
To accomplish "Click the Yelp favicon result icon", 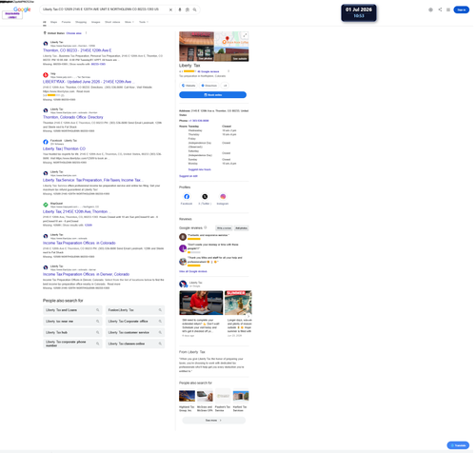I will click(x=46, y=75).
